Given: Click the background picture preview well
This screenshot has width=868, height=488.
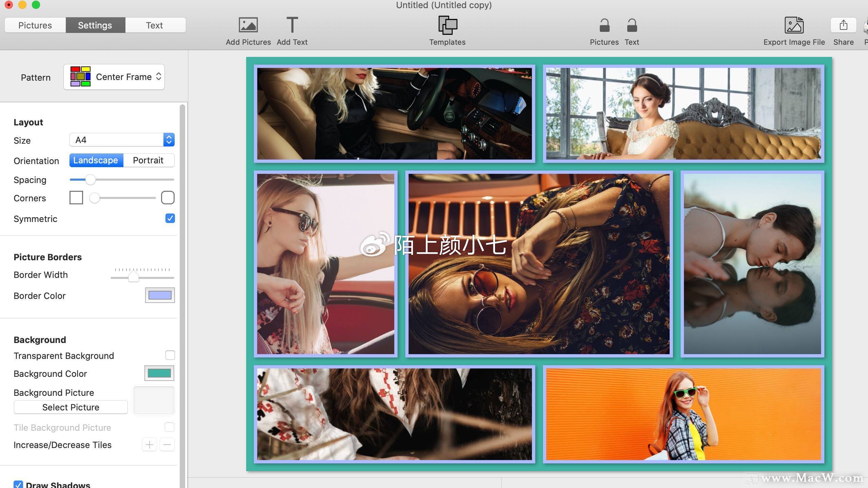Looking at the screenshot, I should 154,400.
